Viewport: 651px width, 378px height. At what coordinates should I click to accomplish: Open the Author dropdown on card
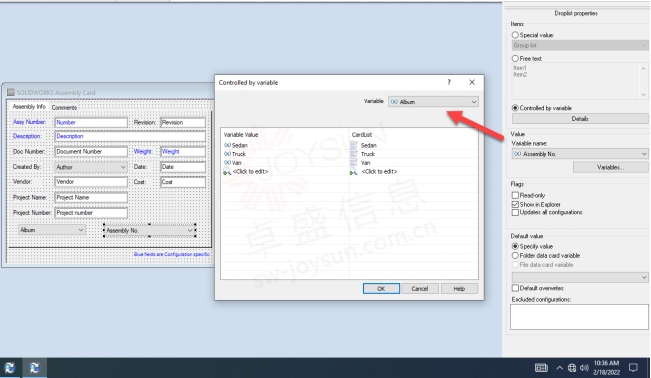pos(91,167)
